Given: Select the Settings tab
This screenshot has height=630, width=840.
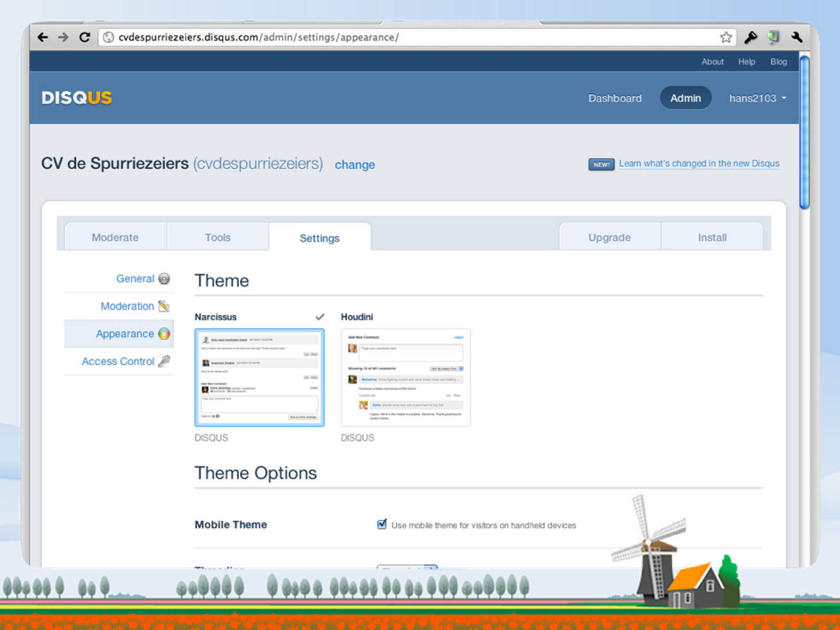Looking at the screenshot, I should coord(320,238).
